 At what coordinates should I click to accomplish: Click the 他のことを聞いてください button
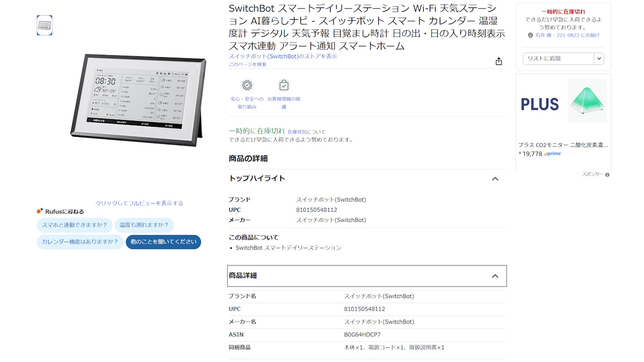[x=164, y=242]
